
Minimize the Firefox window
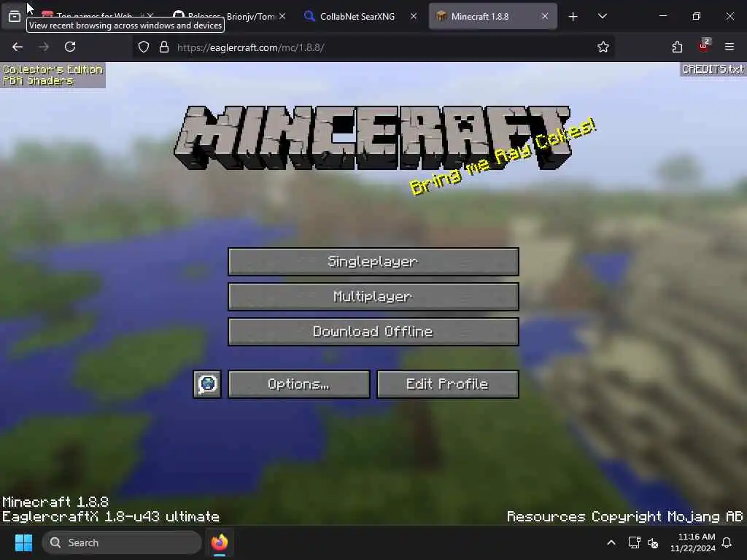[x=662, y=16]
